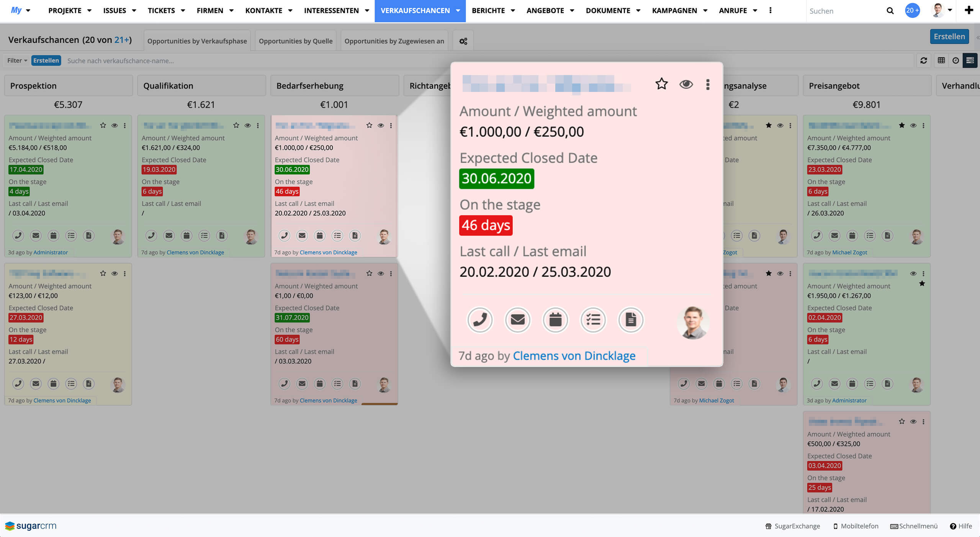Toggle follow eye icon on enlarged card
This screenshot has width=980, height=537.
pyautogui.click(x=686, y=84)
